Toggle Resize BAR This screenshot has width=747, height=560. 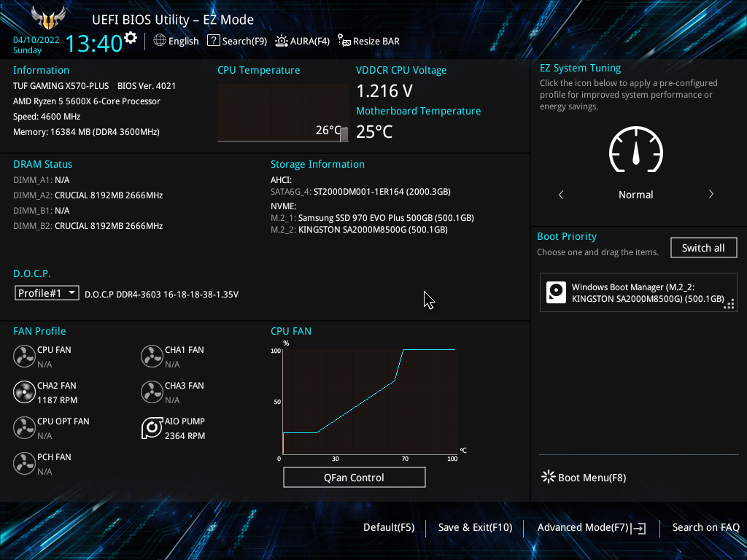(x=368, y=41)
